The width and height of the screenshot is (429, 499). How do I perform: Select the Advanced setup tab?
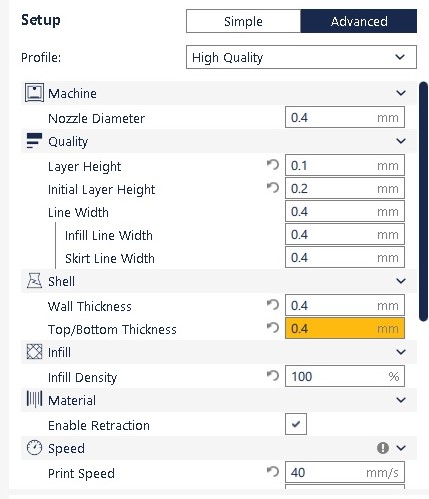(359, 21)
